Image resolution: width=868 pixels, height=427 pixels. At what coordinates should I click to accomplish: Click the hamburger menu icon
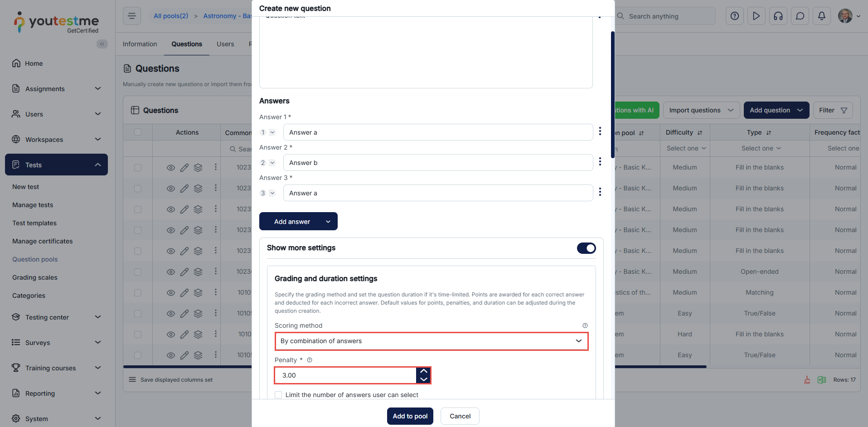(132, 16)
